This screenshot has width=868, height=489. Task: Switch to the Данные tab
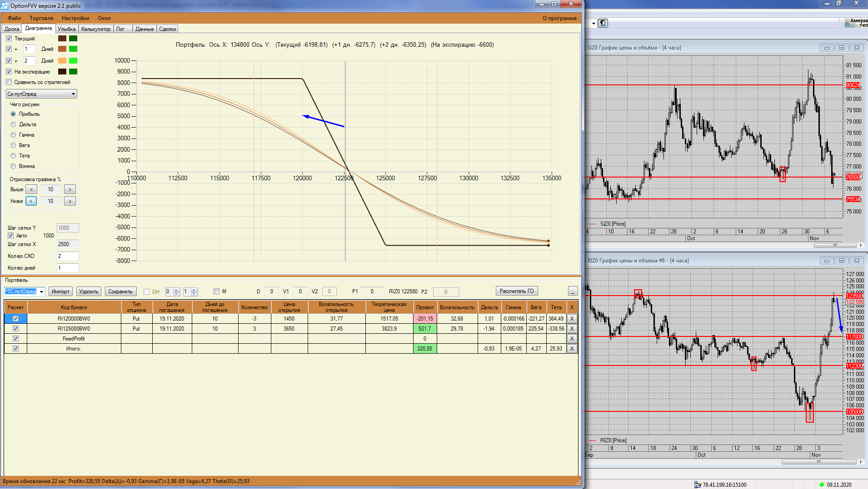tap(145, 29)
